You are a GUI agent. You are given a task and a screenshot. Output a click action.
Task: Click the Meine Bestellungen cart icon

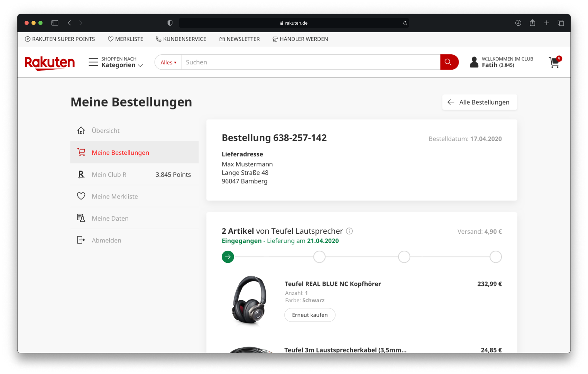(x=81, y=152)
